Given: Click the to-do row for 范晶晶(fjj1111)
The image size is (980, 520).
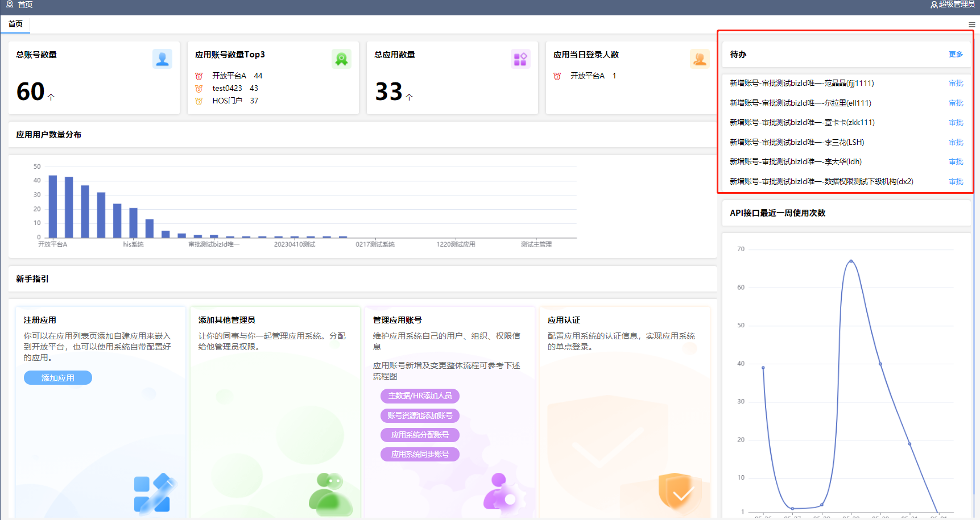Looking at the screenshot, I should tap(846, 84).
